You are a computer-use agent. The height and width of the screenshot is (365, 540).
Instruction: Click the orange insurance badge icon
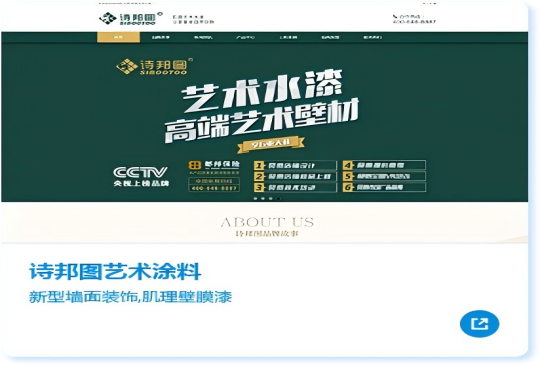point(195,165)
